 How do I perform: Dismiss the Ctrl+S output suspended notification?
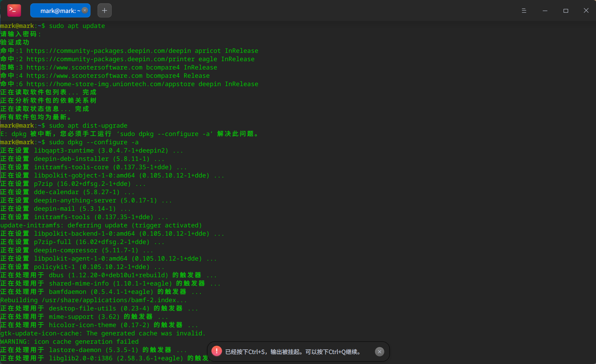click(x=380, y=351)
